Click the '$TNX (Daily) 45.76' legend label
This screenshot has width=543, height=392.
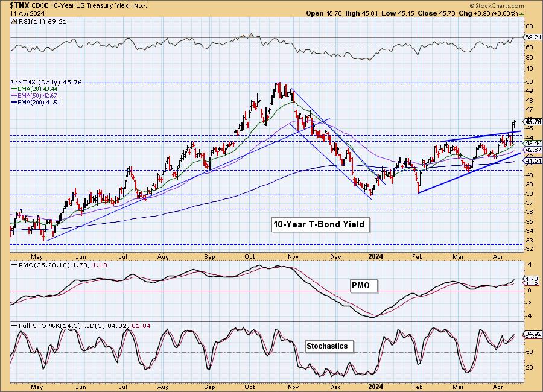pos(49,83)
